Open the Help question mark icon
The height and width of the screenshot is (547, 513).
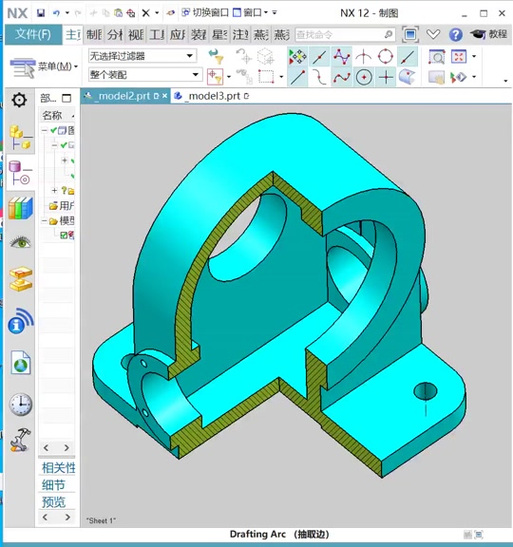(x=455, y=35)
